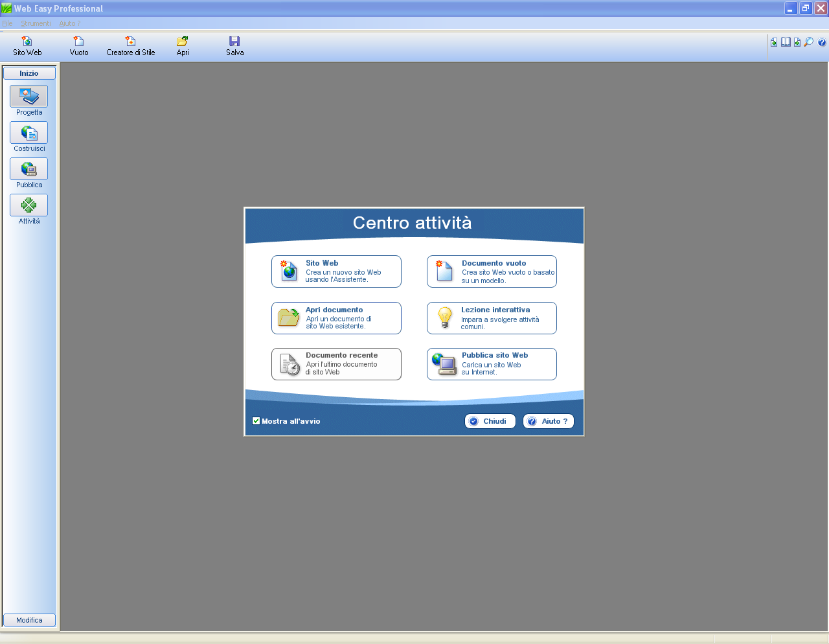
Task: Select the Costruisci sidebar icon
Action: point(28,133)
